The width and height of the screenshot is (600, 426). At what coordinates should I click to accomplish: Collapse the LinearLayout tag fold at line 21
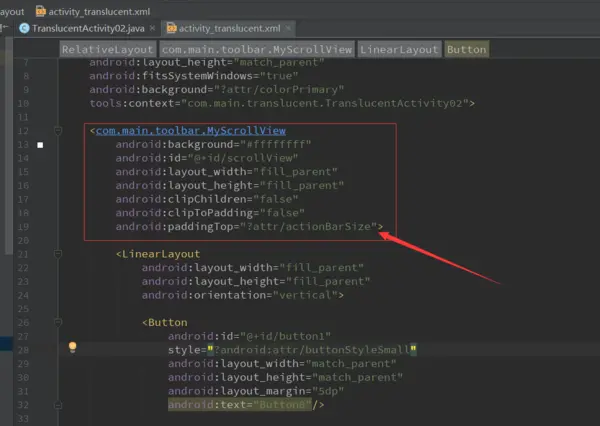(x=58, y=254)
